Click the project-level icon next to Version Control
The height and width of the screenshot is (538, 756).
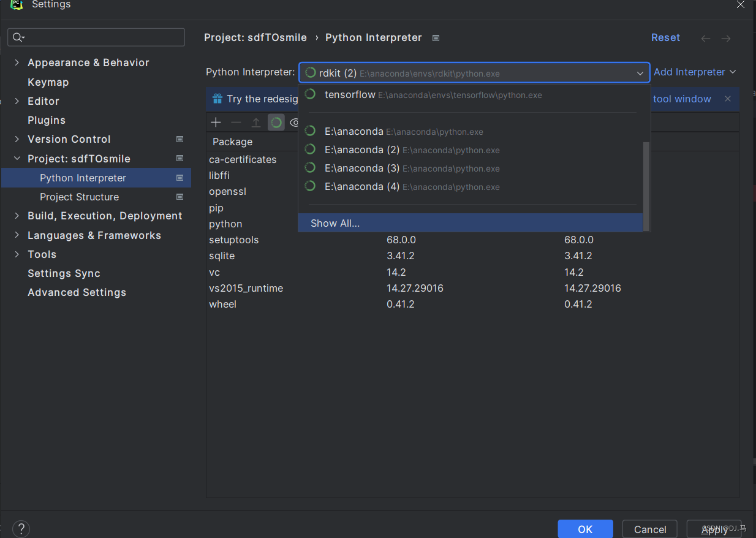coord(180,139)
